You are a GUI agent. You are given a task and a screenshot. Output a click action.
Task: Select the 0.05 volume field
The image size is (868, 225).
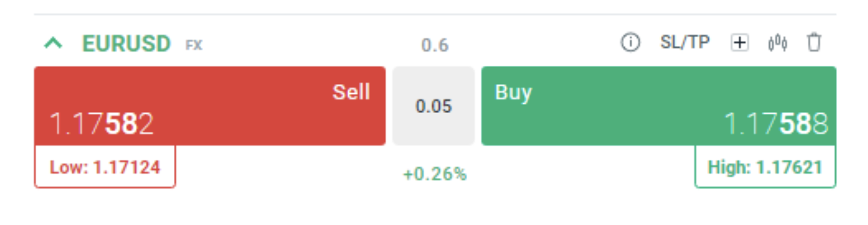click(433, 106)
